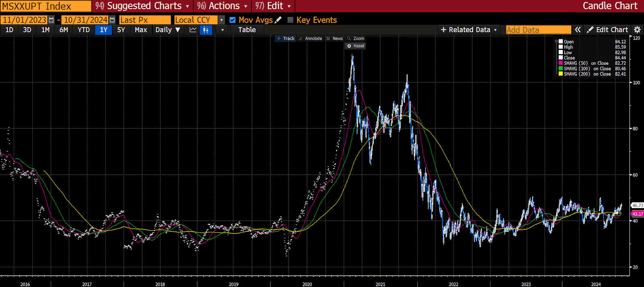Screen dimensions: 644x287
Task: Edit moving averages pencil icon
Action: 278,20
